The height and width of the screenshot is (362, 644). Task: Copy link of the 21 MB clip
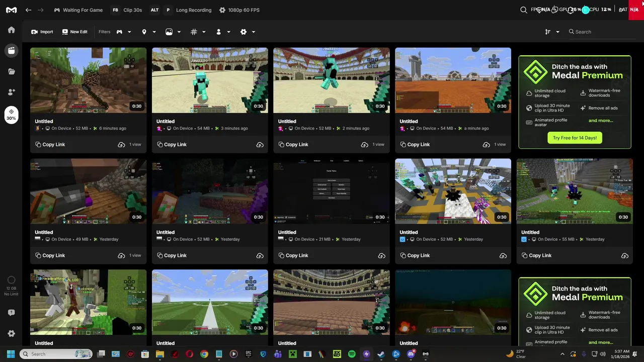coord(293,256)
